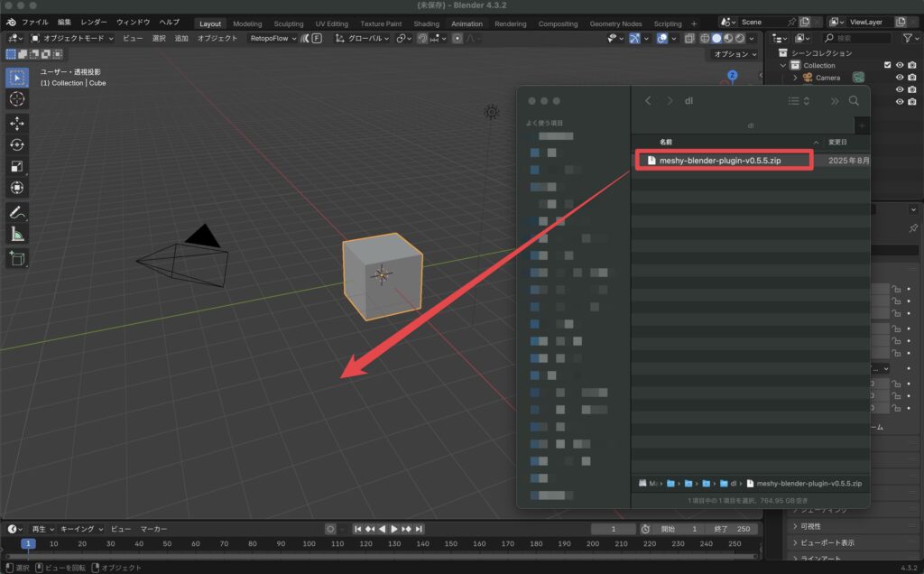Image resolution: width=924 pixels, height=574 pixels.
Task: Select the Annotate pencil tool
Action: 17,212
